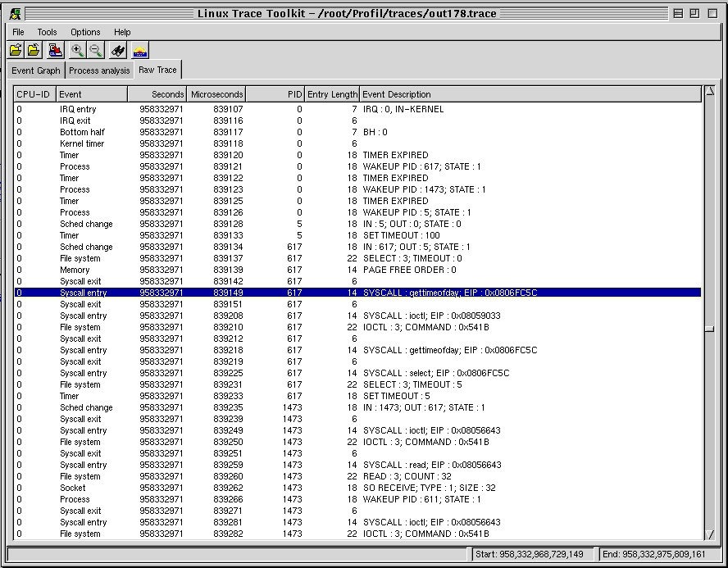Zoom in with the plus magnifier icon
The height and width of the screenshot is (568, 728).
click(x=78, y=50)
